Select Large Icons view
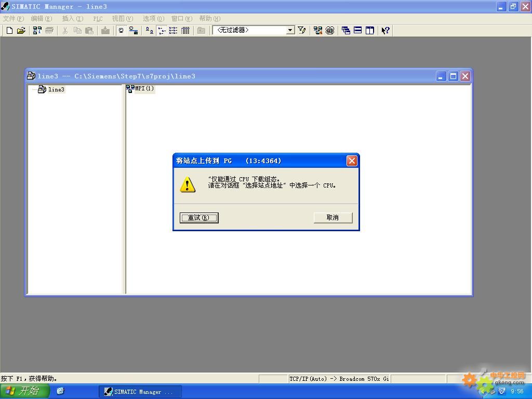The width and height of the screenshot is (532, 399). (149, 31)
